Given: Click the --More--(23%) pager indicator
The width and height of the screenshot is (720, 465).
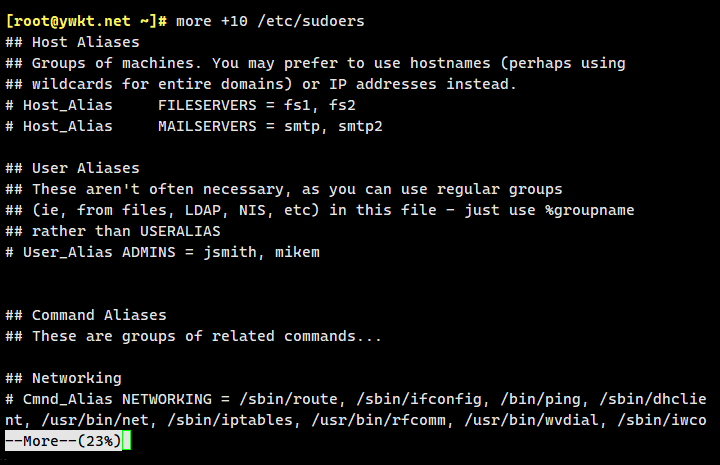Looking at the screenshot, I should point(61,441).
